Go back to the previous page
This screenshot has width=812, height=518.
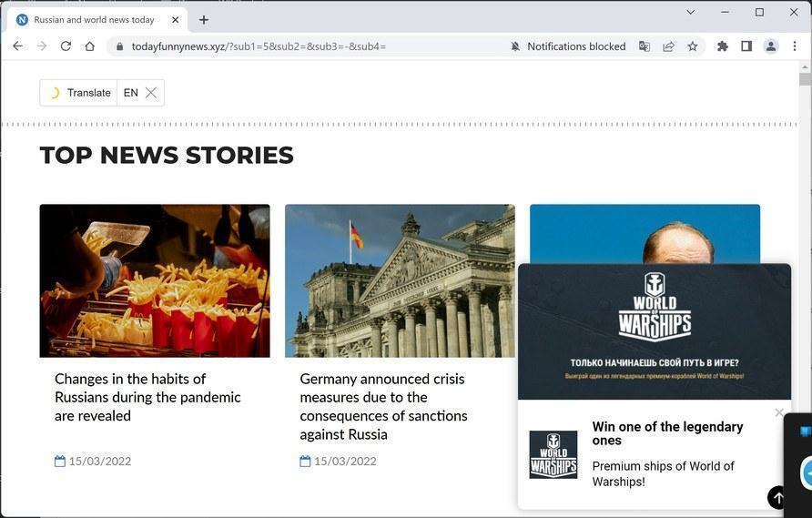tap(17, 46)
